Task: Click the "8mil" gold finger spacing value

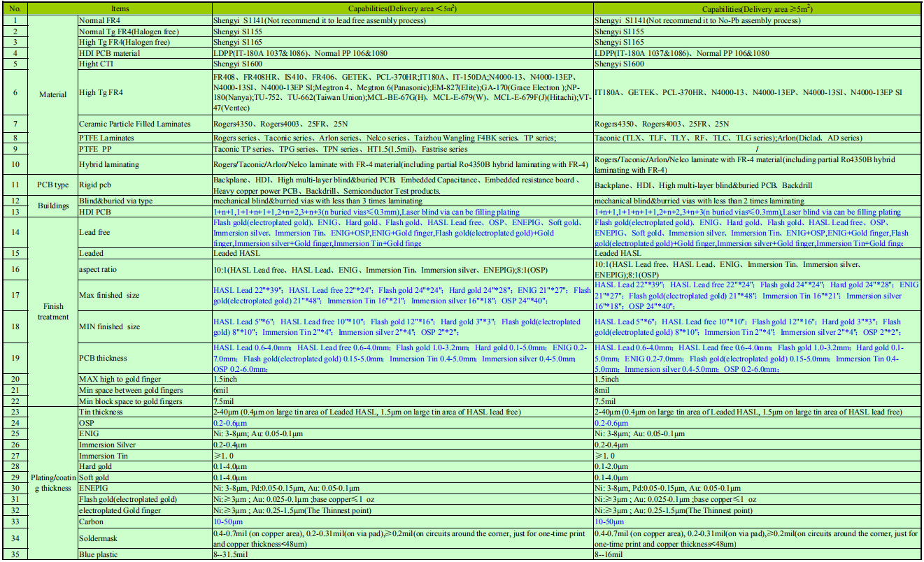Action: pyautogui.click(x=757, y=390)
